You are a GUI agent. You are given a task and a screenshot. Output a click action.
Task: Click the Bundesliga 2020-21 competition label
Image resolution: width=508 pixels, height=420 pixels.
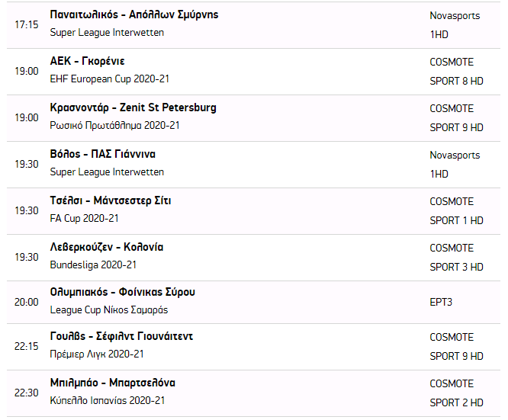click(92, 265)
